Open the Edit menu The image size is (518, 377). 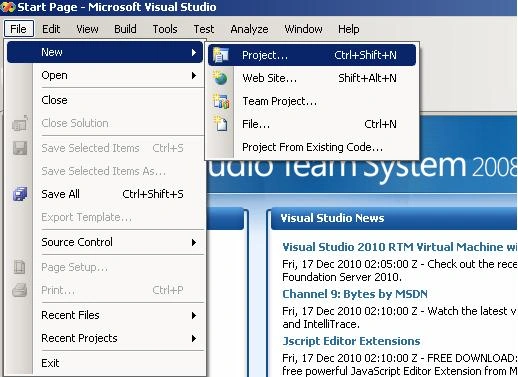click(x=51, y=29)
